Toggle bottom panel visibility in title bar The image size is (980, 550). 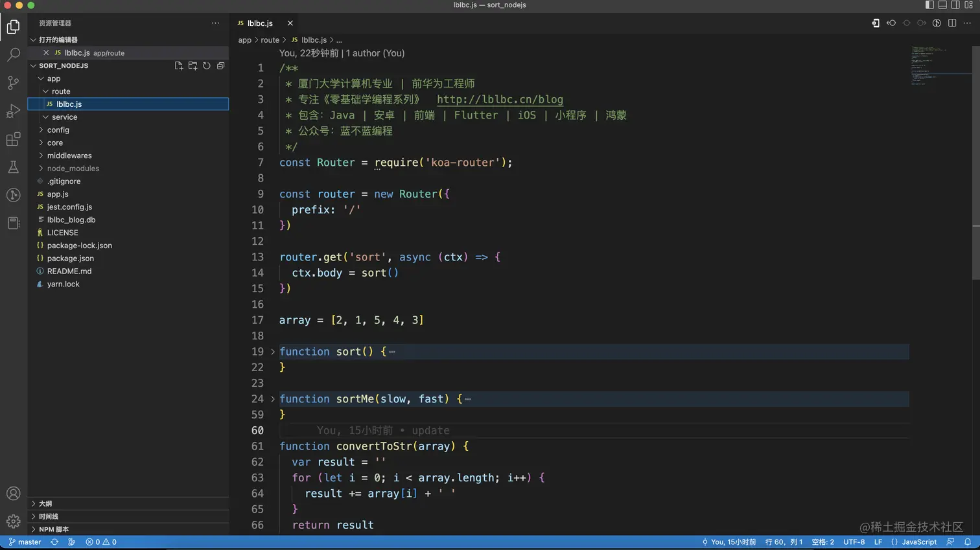click(x=942, y=5)
